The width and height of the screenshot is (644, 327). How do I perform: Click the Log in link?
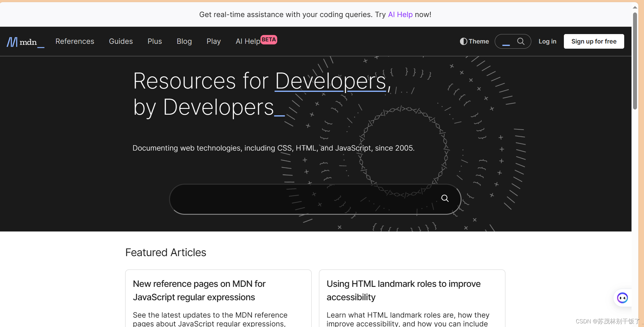click(547, 41)
